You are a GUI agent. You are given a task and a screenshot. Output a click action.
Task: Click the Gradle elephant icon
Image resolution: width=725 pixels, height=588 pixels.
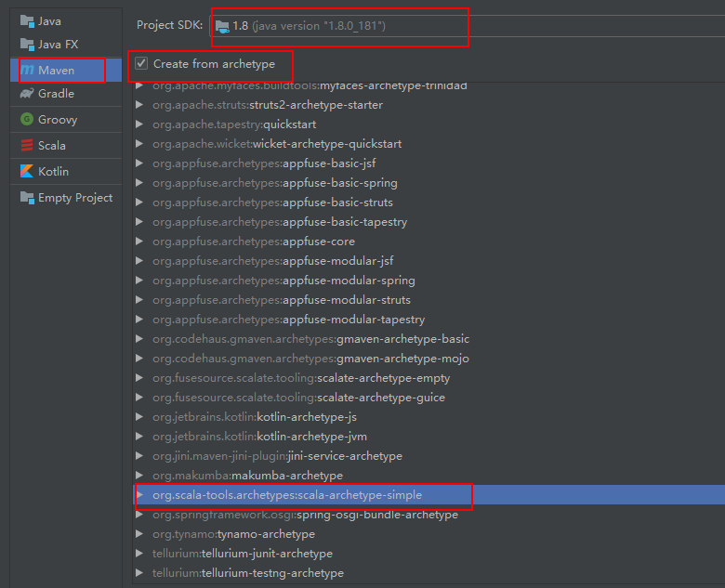(x=27, y=94)
